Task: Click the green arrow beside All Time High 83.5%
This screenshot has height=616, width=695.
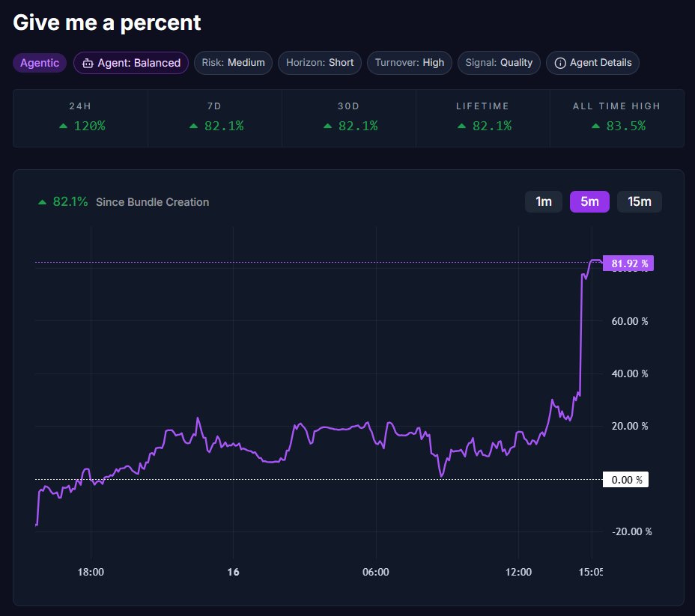Action: click(595, 126)
